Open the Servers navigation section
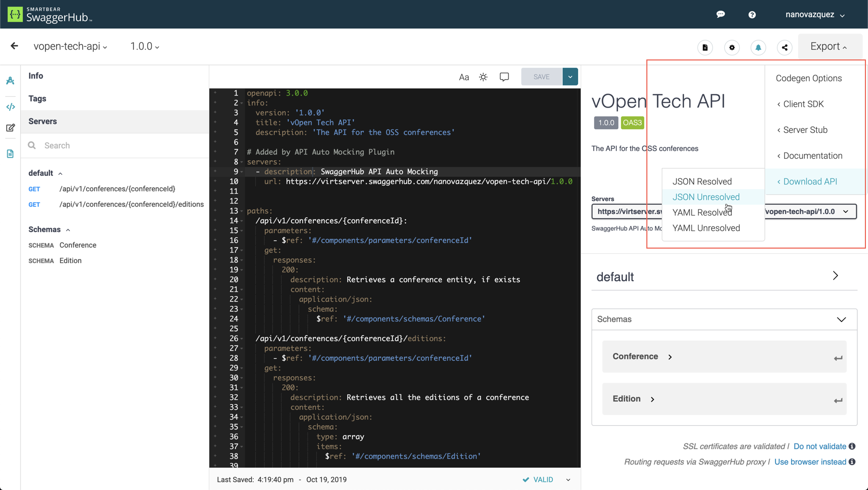868x490 pixels. click(x=115, y=121)
